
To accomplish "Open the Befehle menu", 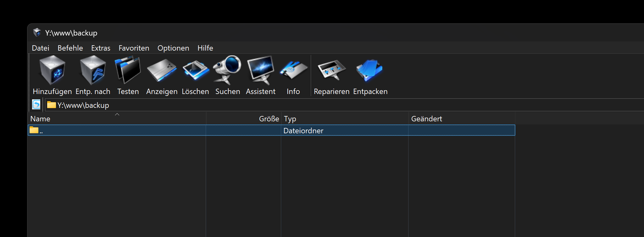I will 70,48.
